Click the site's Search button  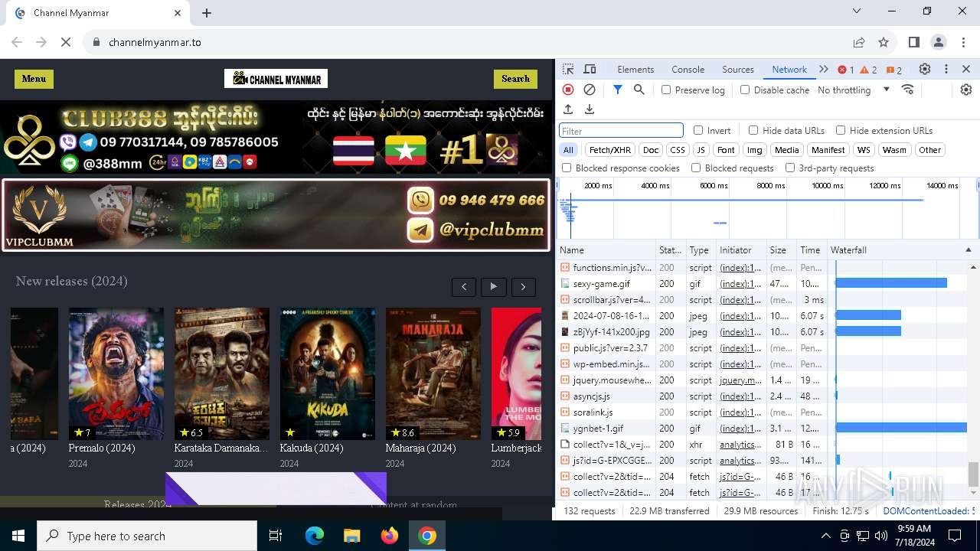pos(515,79)
